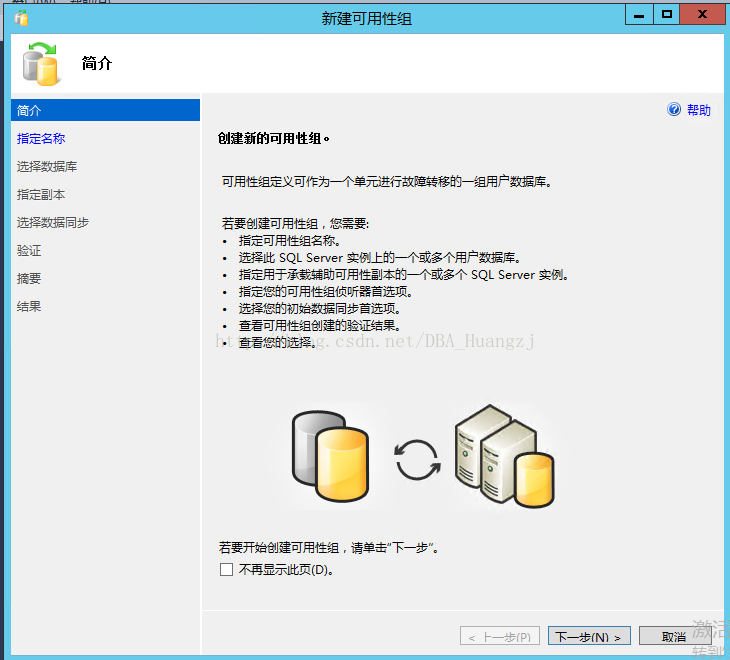Select the 验证 wizard step
This screenshot has width=730, height=660.
[29, 250]
